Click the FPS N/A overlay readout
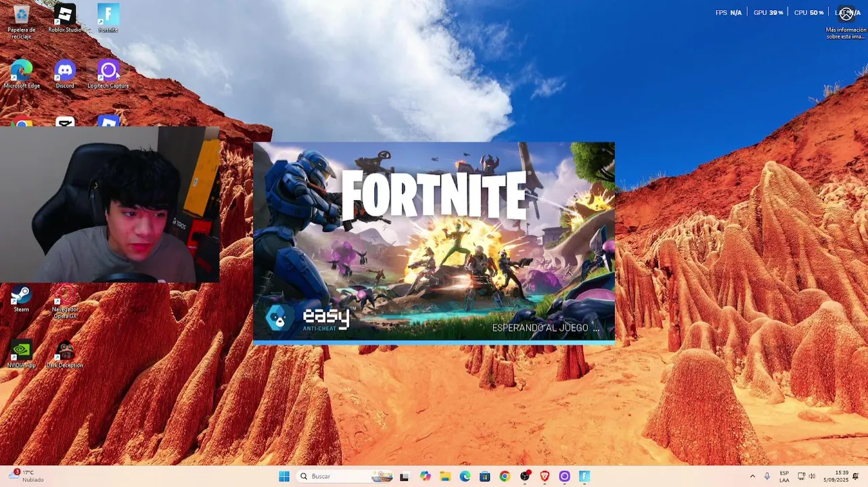This screenshot has width=868, height=487. pos(728,13)
